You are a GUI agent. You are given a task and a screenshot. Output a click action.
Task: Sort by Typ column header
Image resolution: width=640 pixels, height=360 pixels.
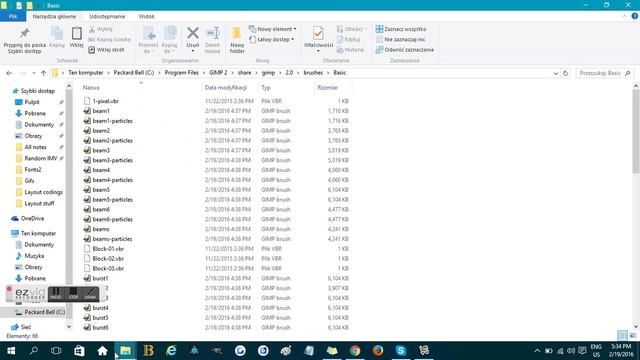tap(286, 87)
